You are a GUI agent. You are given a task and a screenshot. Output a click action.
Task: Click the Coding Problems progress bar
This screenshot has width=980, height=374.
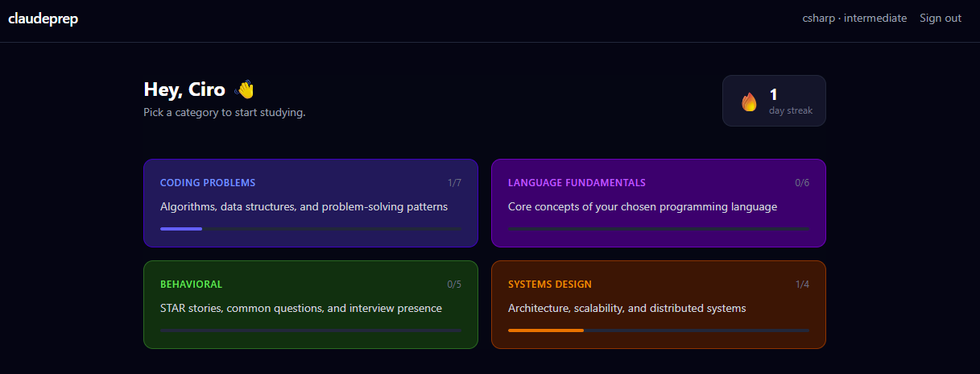(310, 229)
